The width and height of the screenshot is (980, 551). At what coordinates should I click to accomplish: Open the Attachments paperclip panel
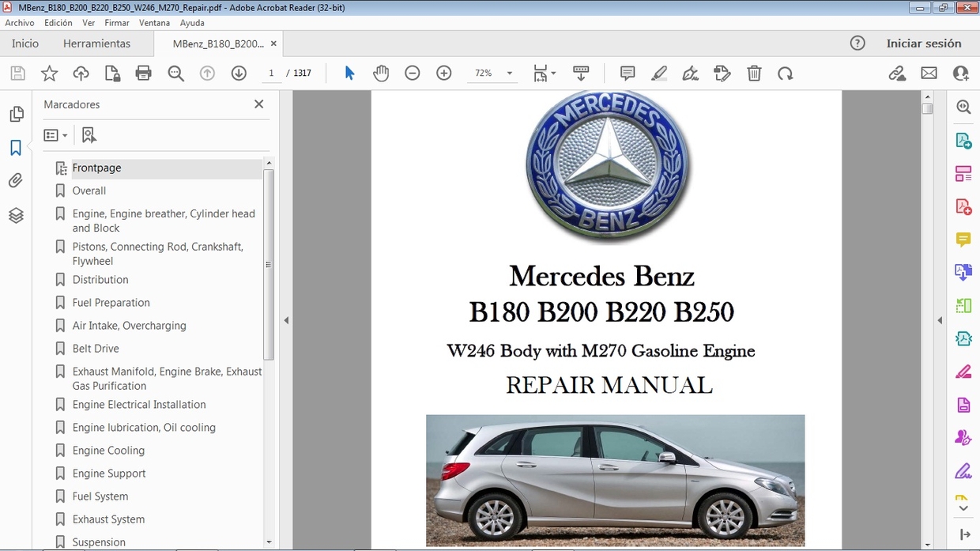point(16,181)
